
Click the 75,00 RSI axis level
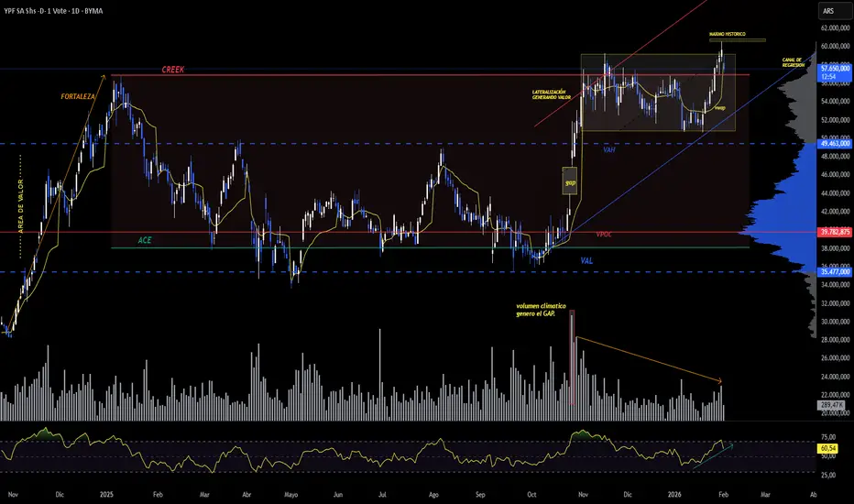827,437
